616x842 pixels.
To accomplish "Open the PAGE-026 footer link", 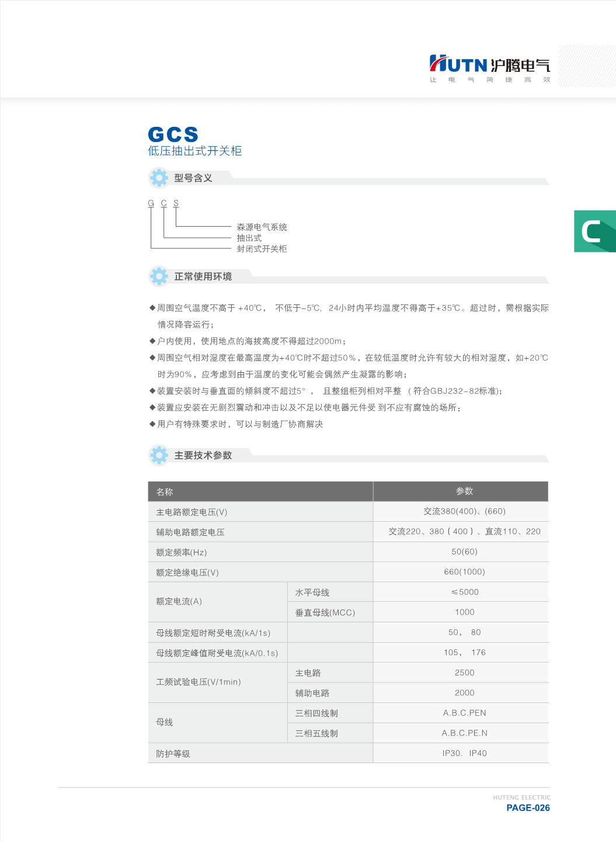I will coord(528,808).
